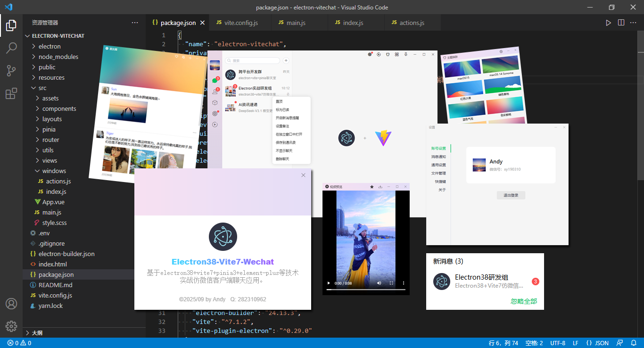Viewport: 644px width, 348px height.
Task: Play the video in preview window
Action: pos(329,283)
